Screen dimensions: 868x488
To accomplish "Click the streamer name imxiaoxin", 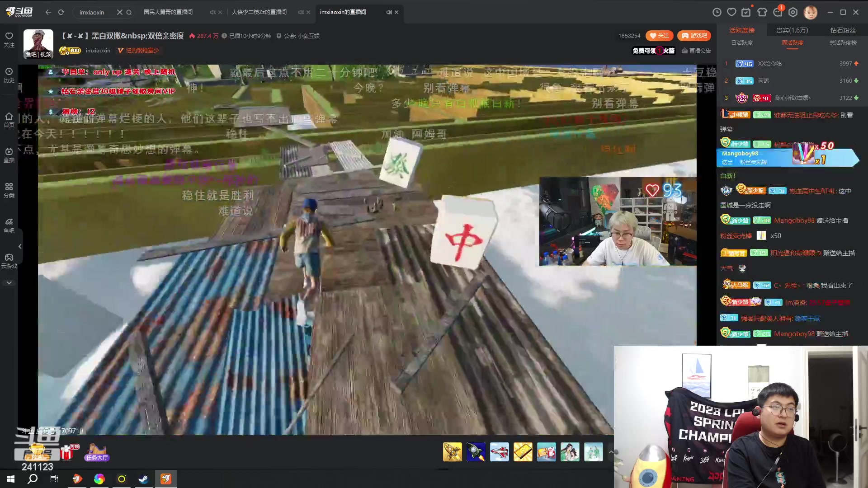I will tap(98, 51).
